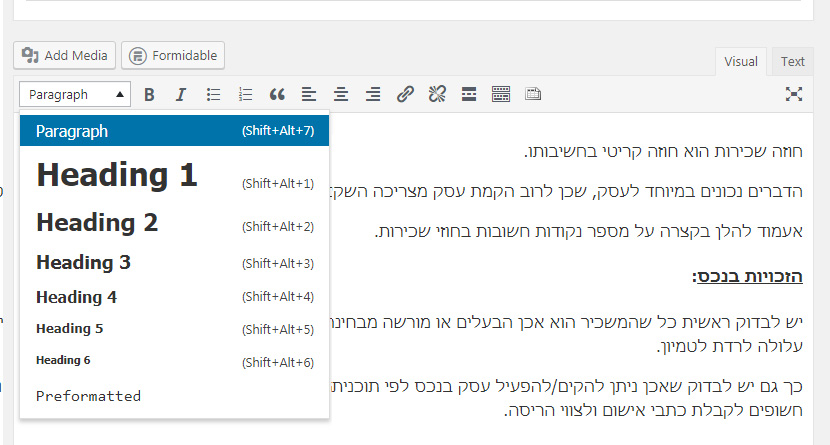The height and width of the screenshot is (445, 830).
Task: Click the Italic formatting icon
Action: pyautogui.click(x=181, y=95)
